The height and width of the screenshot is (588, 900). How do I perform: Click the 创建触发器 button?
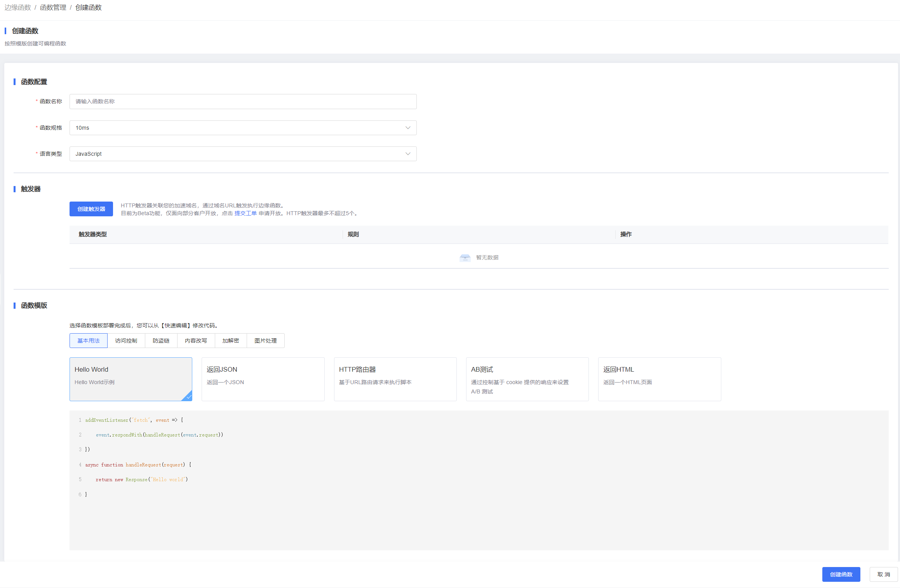tap(91, 209)
